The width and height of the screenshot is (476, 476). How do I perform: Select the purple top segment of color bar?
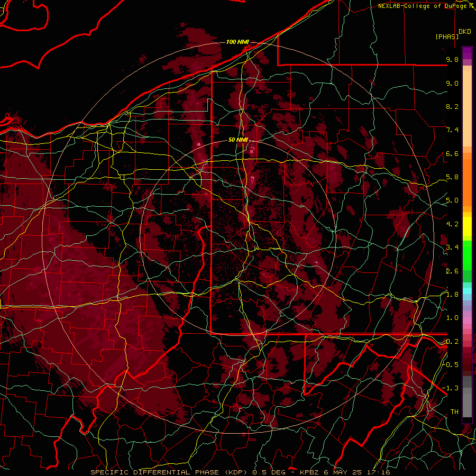467,53
